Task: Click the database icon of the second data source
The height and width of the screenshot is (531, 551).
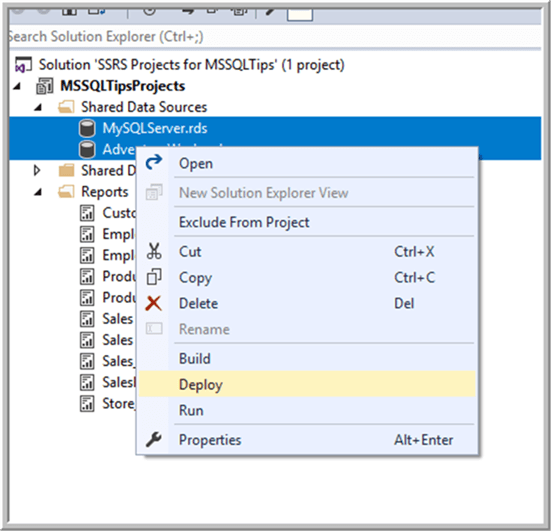Action: click(x=87, y=149)
